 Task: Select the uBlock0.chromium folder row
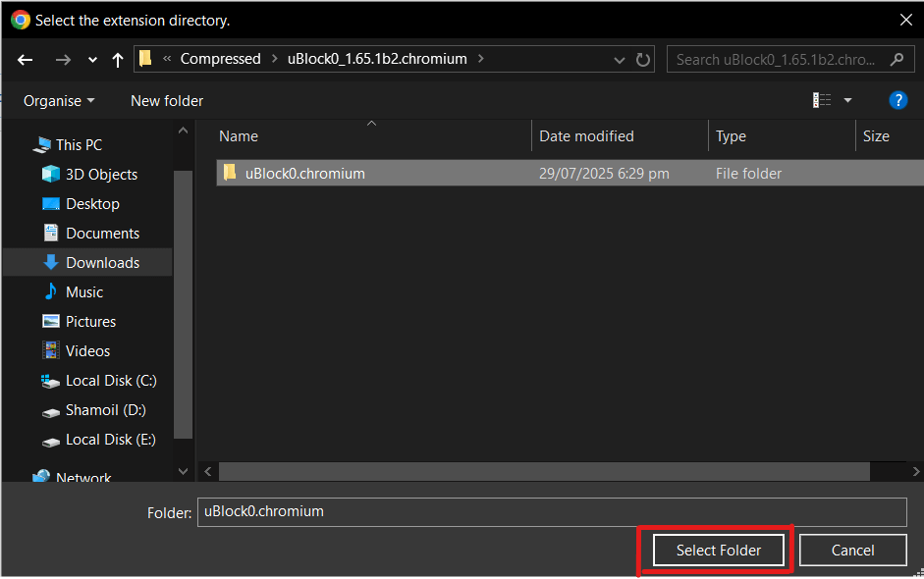pyautogui.click(x=570, y=173)
